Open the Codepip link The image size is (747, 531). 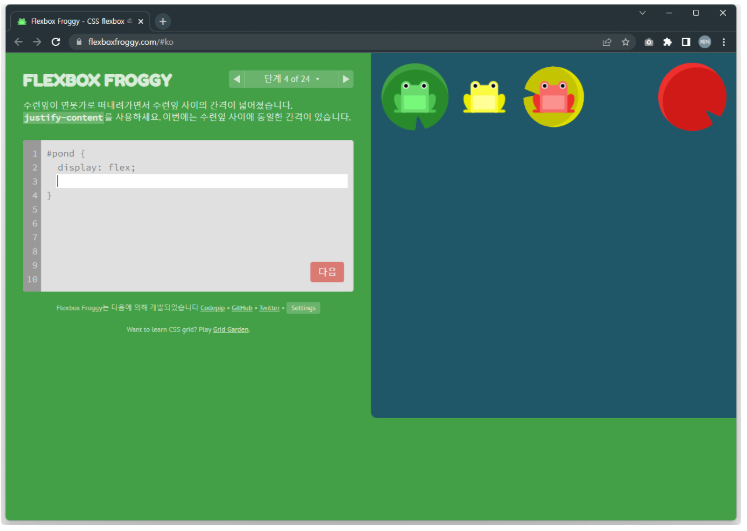click(212, 308)
